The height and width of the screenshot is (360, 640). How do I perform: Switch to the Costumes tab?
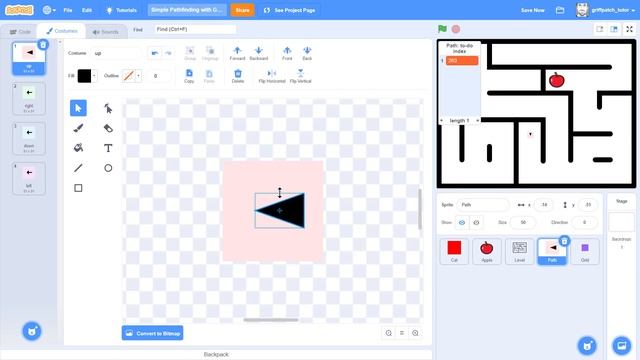(62, 31)
